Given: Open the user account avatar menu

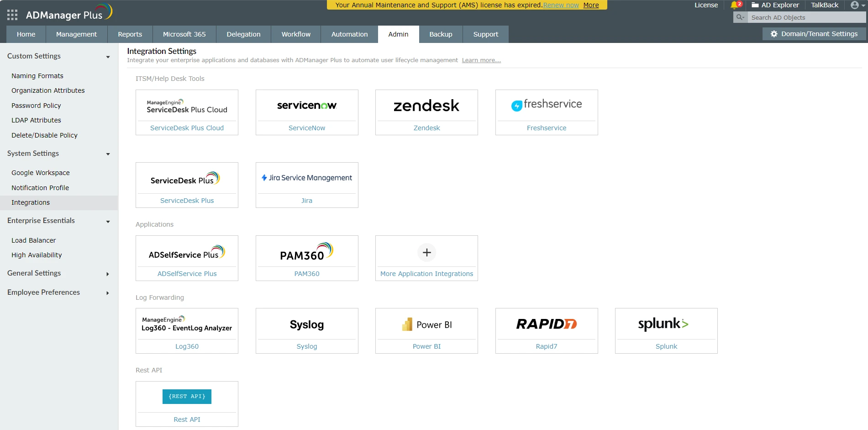Looking at the screenshot, I should [857, 5].
